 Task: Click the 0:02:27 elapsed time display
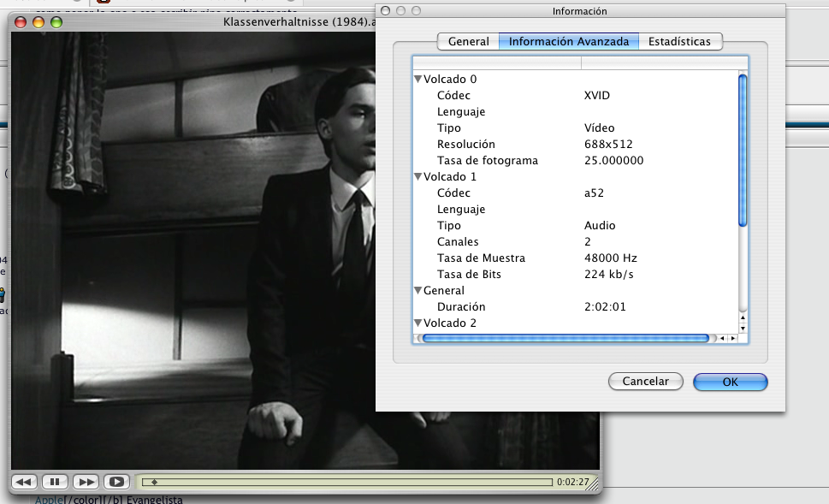pyautogui.click(x=572, y=482)
